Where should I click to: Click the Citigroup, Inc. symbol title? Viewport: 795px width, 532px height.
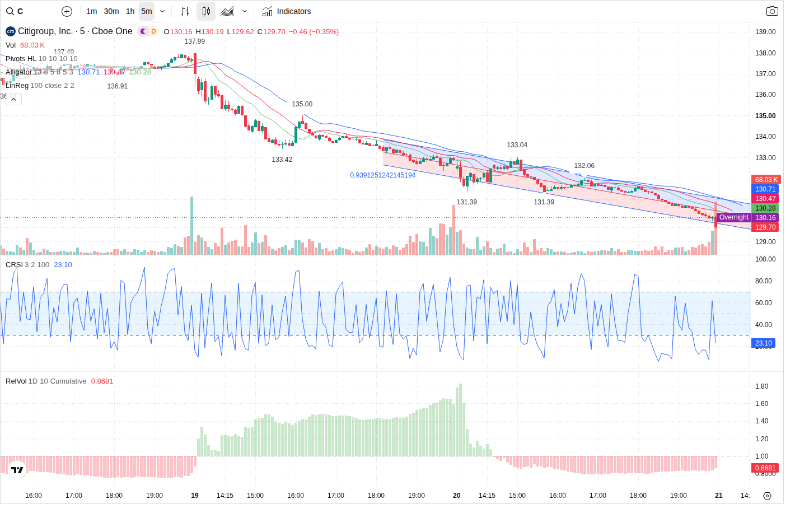(75, 31)
